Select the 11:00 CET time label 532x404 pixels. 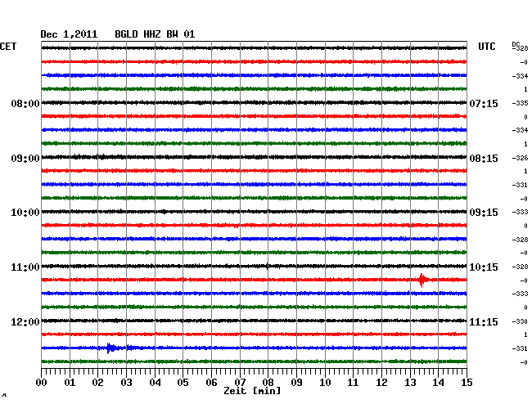(x=25, y=267)
